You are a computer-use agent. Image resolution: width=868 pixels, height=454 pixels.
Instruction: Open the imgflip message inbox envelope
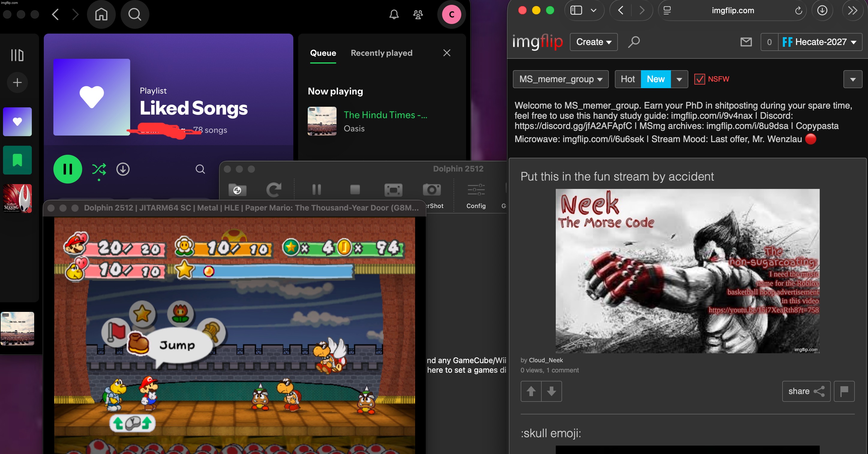click(746, 42)
